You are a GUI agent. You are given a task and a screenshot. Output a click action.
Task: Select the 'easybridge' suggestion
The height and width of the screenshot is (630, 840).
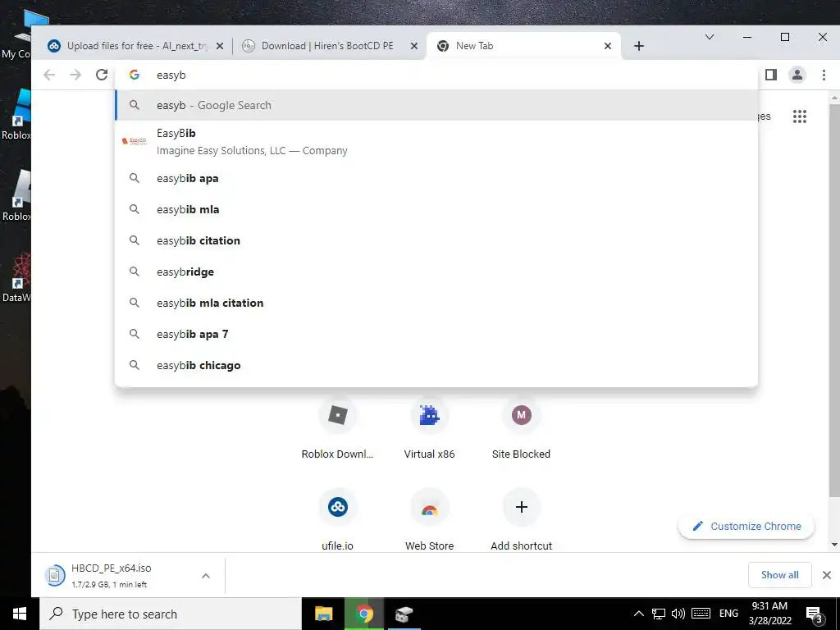(x=436, y=272)
